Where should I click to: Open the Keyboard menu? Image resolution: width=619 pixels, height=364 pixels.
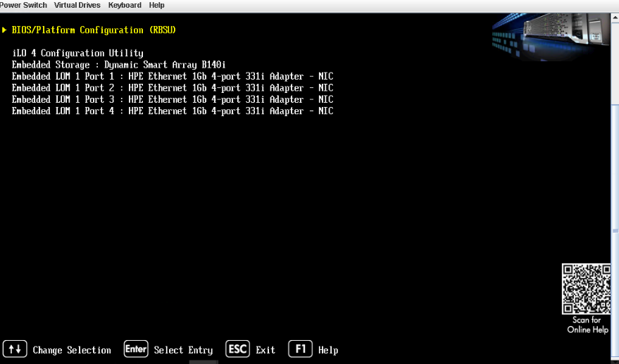click(125, 5)
